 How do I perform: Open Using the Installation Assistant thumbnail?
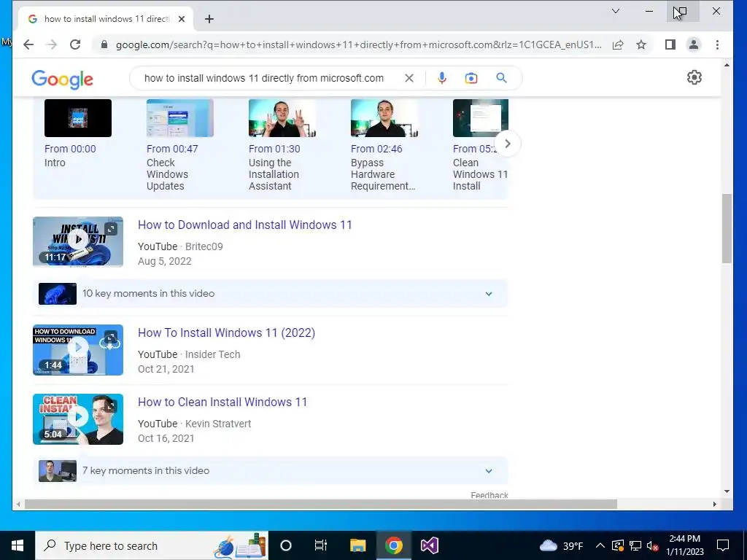282,118
